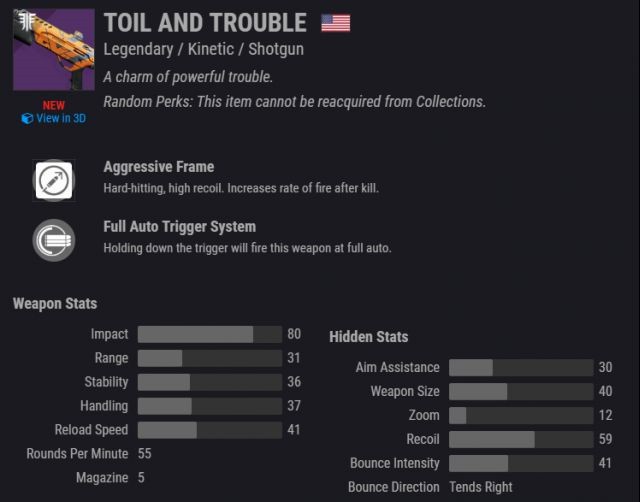Click the red NEW badge
The width and height of the screenshot is (640, 502).
(x=54, y=105)
